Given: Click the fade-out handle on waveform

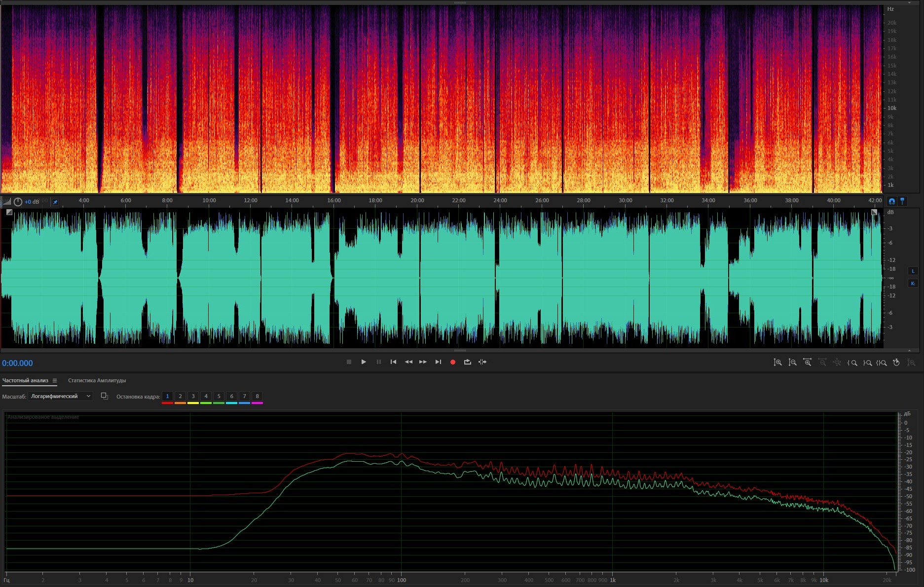Looking at the screenshot, I should coord(874,212).
